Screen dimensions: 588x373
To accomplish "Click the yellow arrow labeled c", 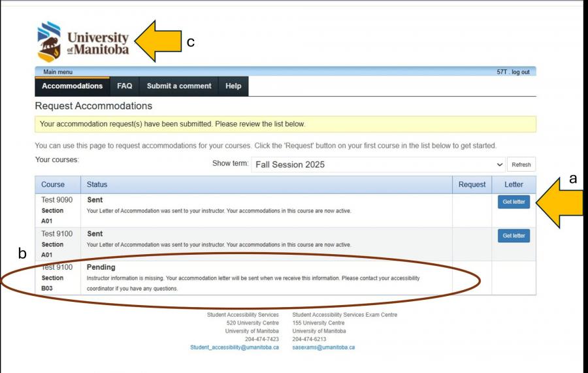I will tap(157, 41).
